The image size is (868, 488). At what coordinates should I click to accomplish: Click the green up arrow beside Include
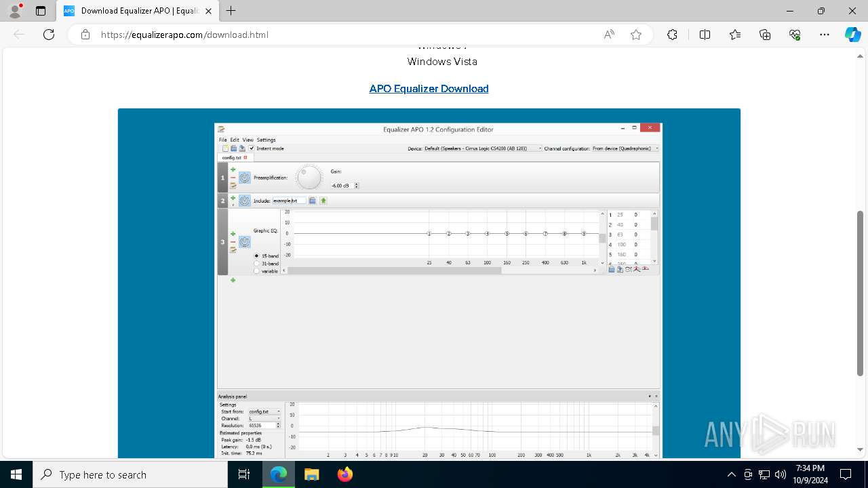(x=323, y=201)
